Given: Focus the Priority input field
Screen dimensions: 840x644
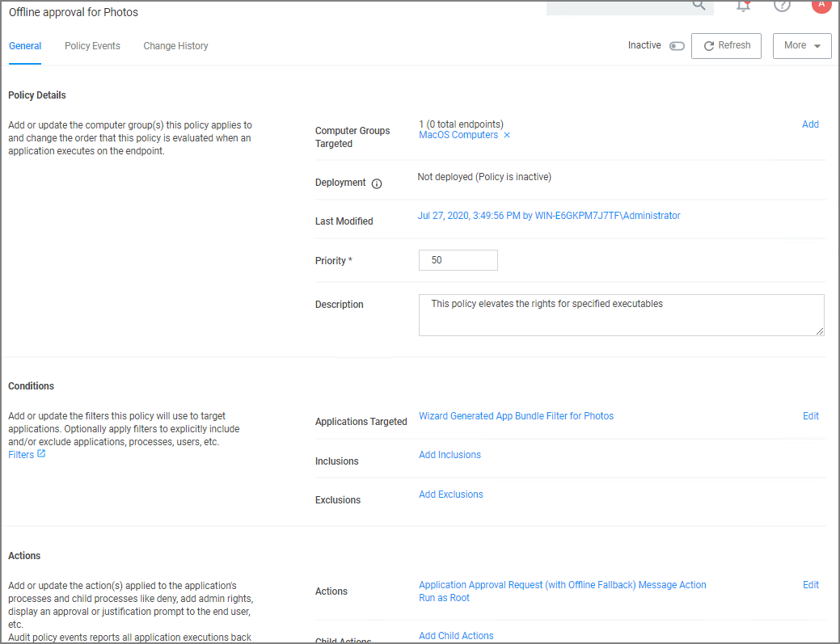Looking at the screenshot, I should (x=458, y=260).
